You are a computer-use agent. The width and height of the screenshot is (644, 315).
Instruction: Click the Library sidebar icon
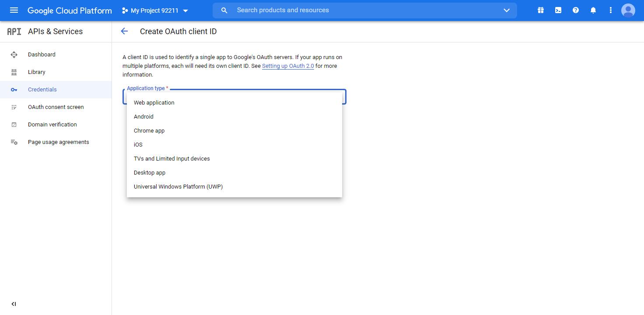(14, 72)
